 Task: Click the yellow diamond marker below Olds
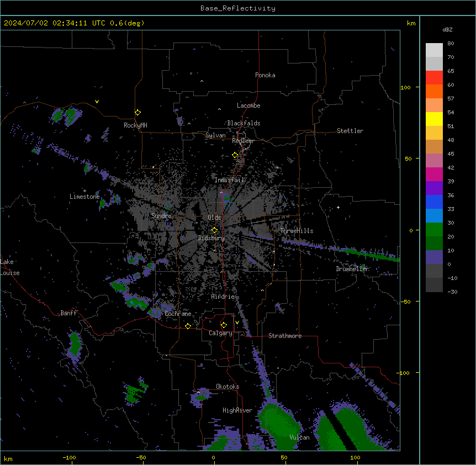click(214, 230)
